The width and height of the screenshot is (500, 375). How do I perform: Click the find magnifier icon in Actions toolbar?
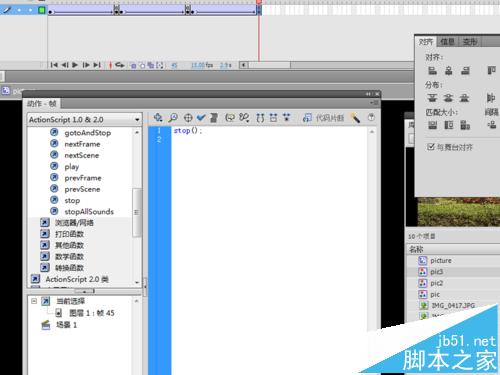click(x=173, y=117)
